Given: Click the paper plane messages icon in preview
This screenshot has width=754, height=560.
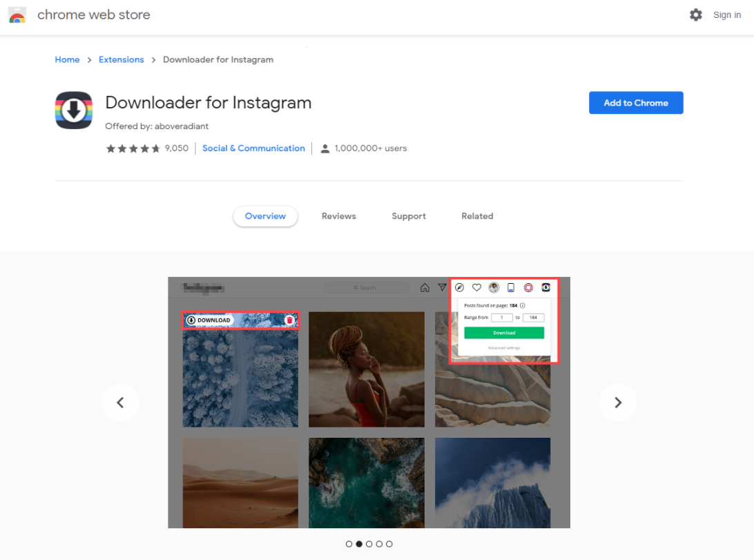Looking at the screenshot, I should [x=442, y=287].
